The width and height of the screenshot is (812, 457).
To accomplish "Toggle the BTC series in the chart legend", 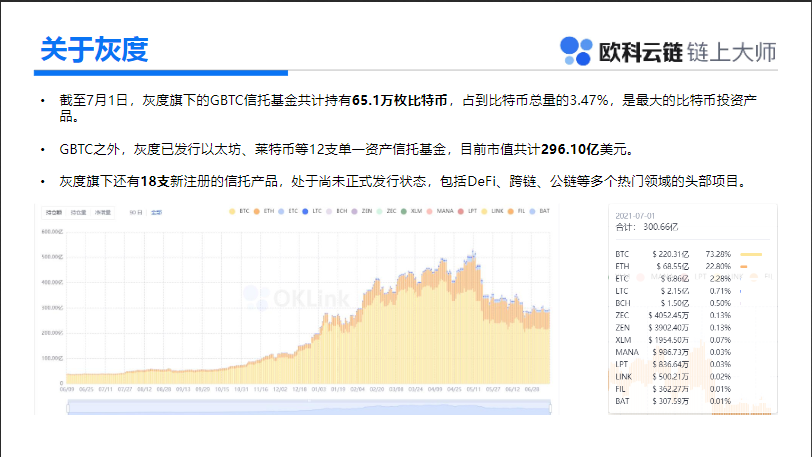I will click(239, 211).
